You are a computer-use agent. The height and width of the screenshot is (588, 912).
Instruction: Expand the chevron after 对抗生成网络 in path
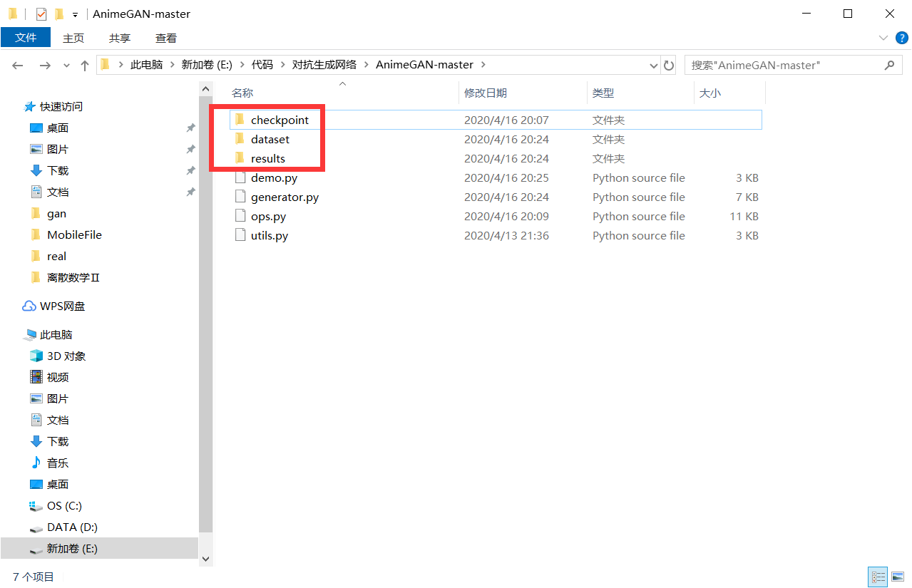click(x=367, y=64)
